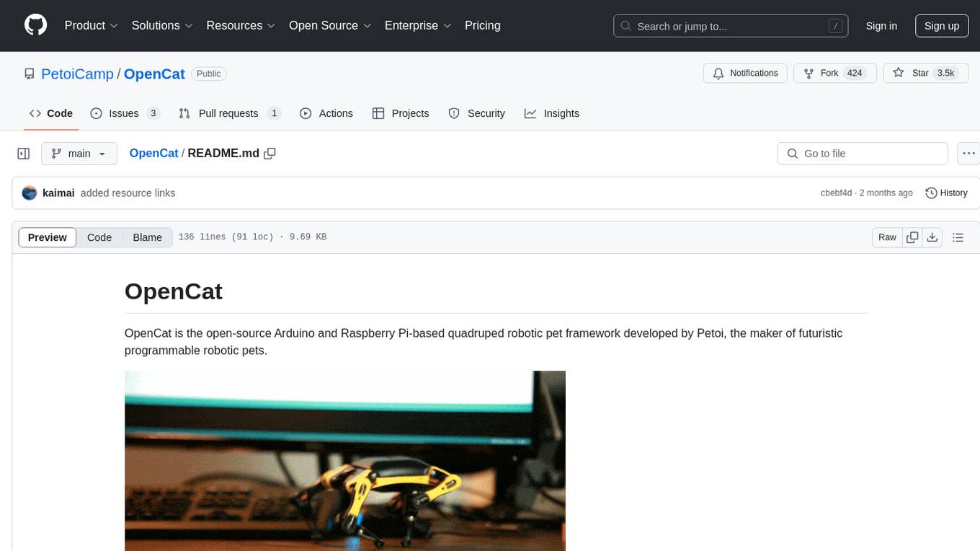The width and height of the screenshot is (980, 551).
Task: Click the robot dog image
Action: [x=345, y=461]
